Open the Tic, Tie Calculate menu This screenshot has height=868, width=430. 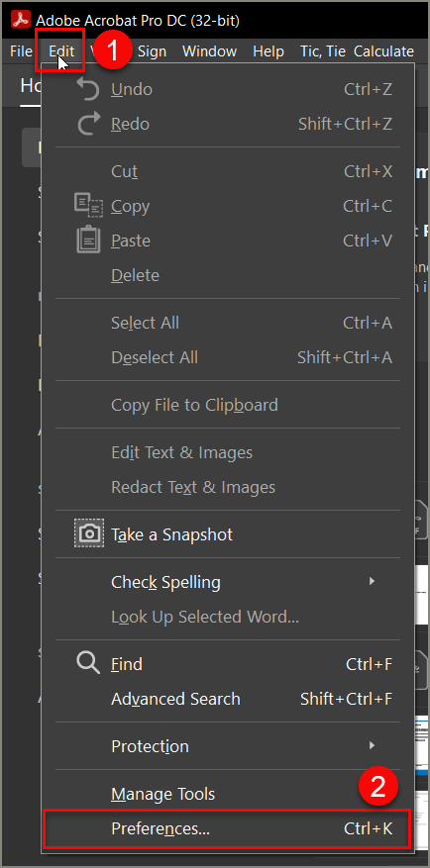(357, 51)
